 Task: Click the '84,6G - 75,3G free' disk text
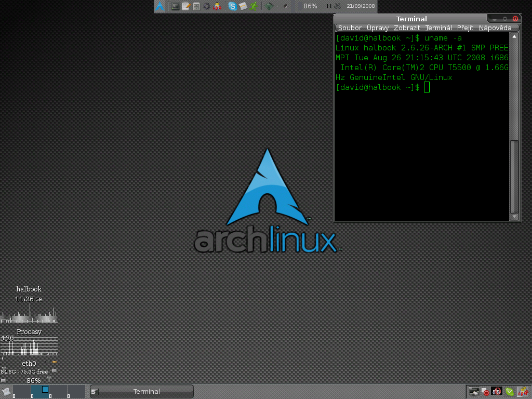pyautogui.click(x=24, y=372)
